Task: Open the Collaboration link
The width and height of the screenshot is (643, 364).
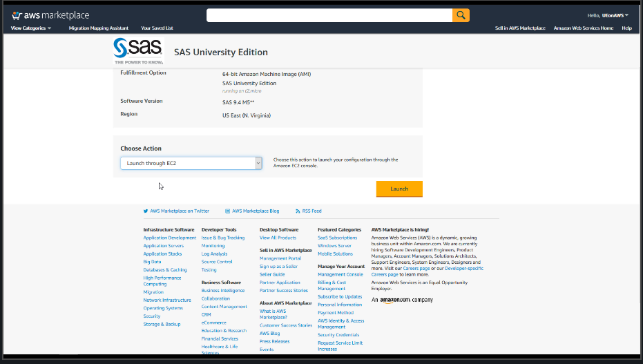Action: [215, 298]
